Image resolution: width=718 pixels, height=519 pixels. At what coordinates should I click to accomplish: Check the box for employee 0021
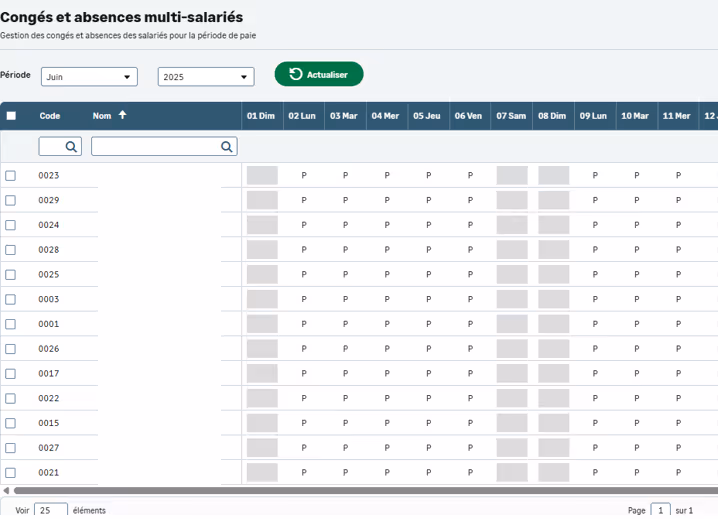11,472
